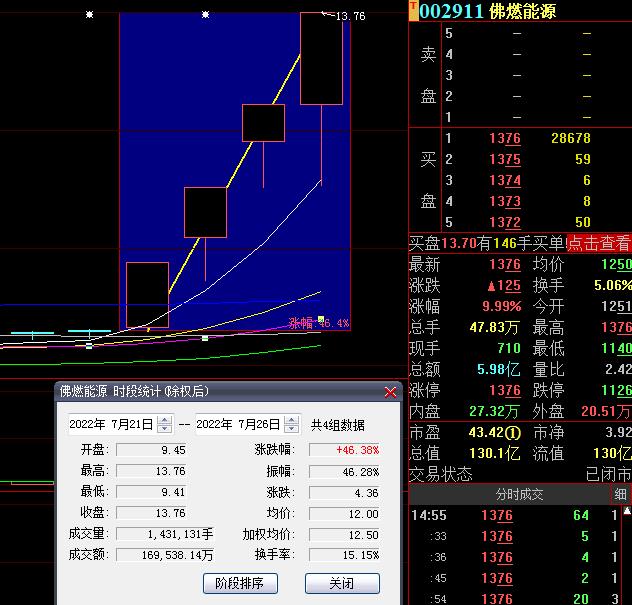Open the 细 details tab
The height and width of the screenshot is (605, 632).
tap(621, 495)
